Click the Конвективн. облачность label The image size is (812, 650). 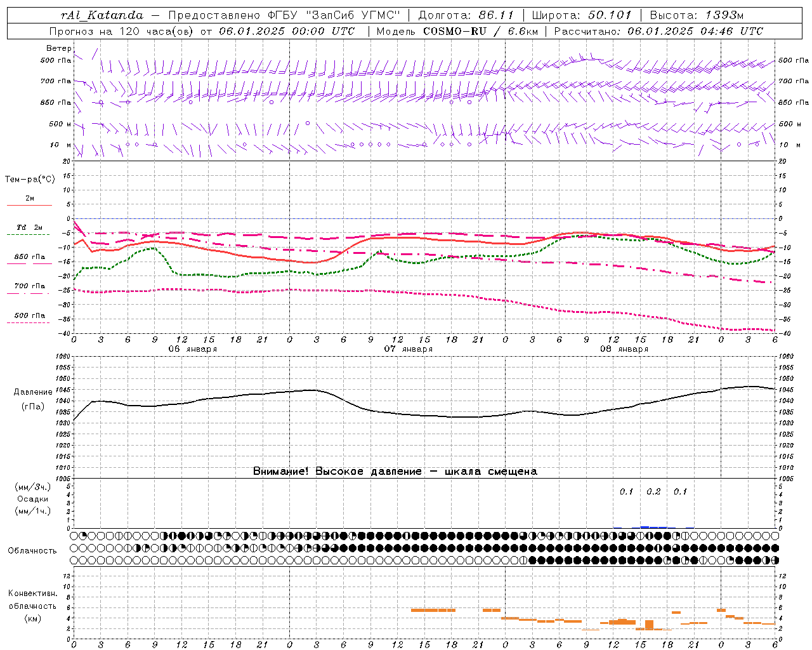32,600
